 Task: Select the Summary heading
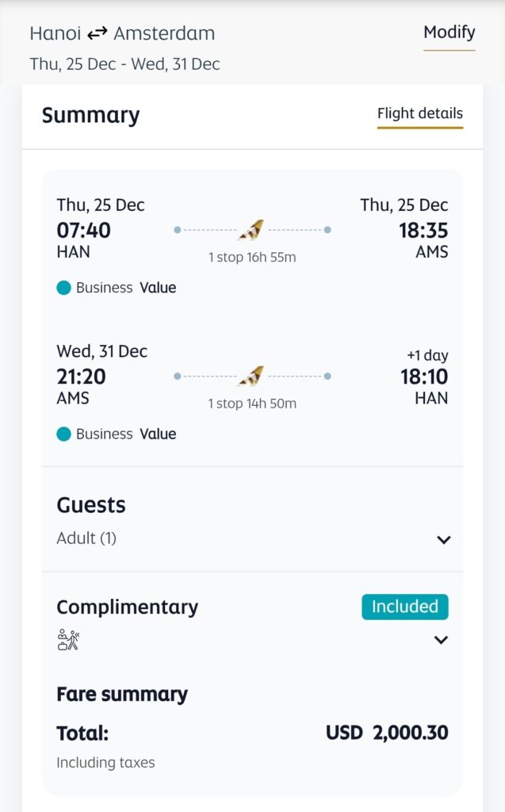[x=90, y=115]
